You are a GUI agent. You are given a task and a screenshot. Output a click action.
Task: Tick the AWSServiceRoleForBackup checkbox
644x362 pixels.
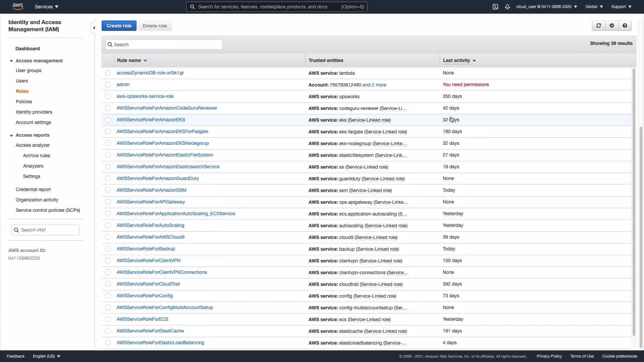108,249
